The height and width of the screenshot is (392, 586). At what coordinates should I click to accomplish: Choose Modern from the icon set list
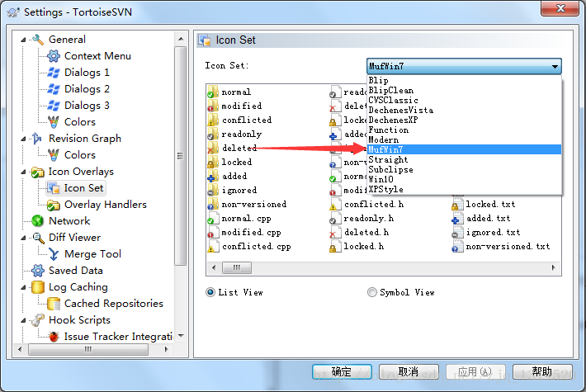point(464,139)
